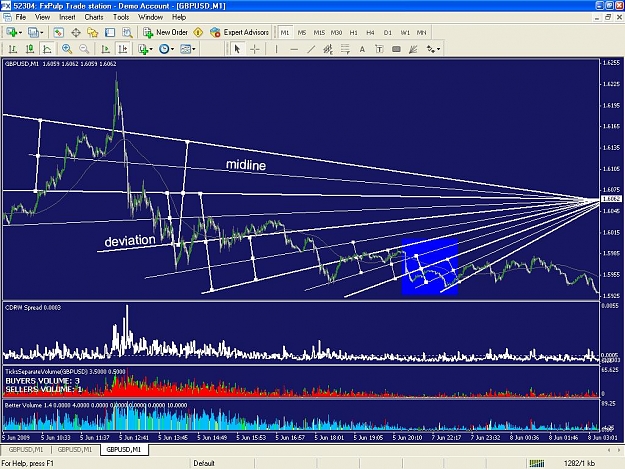Show the Terminal panel icon
625x469 pixels.
(x=110, y=33)
